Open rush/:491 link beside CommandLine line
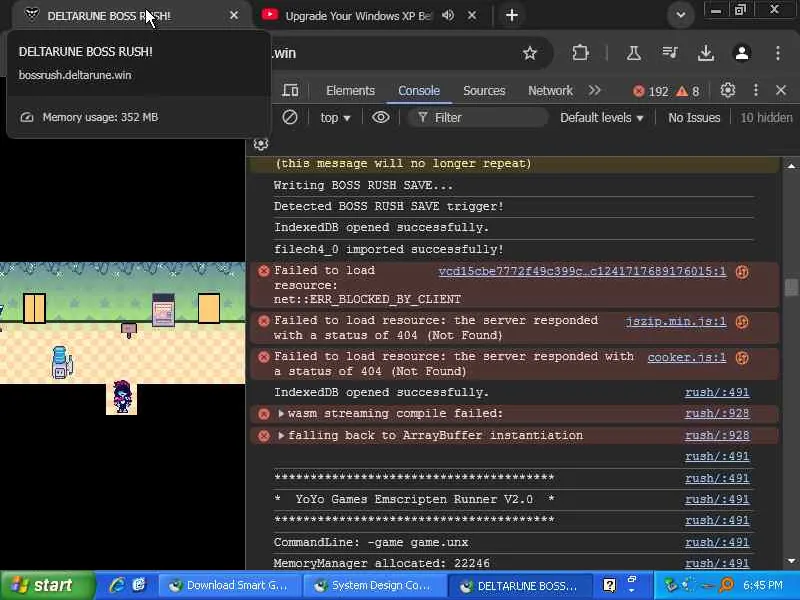Screen dimensions: 800x600 pyautogui.click(x=717, y=542)
